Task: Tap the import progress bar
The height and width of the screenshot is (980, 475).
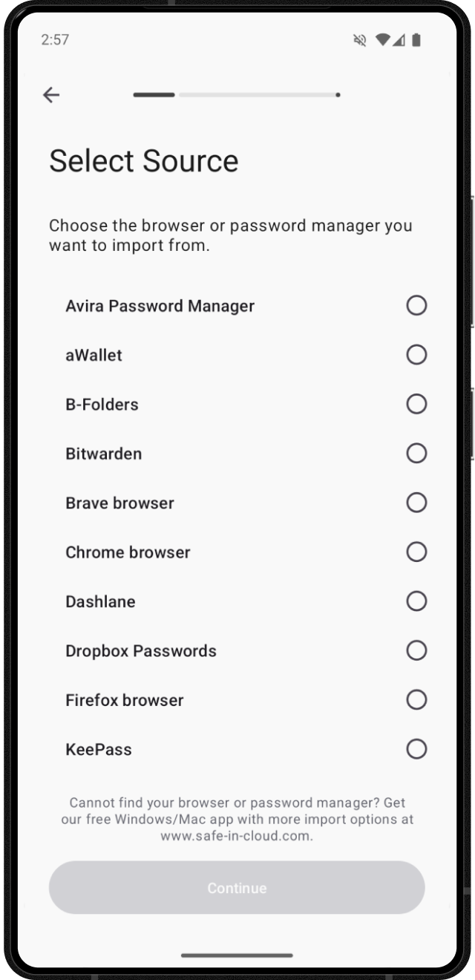Action: 237,95
